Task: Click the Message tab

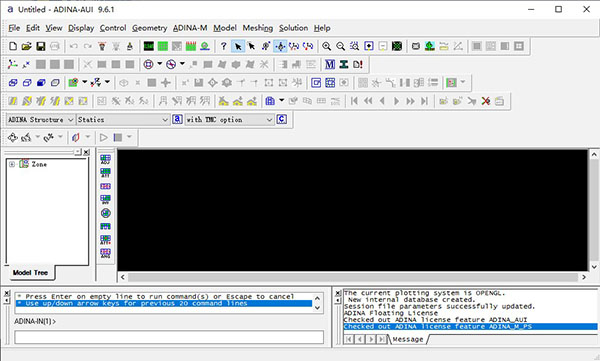Action: [408, 339]
